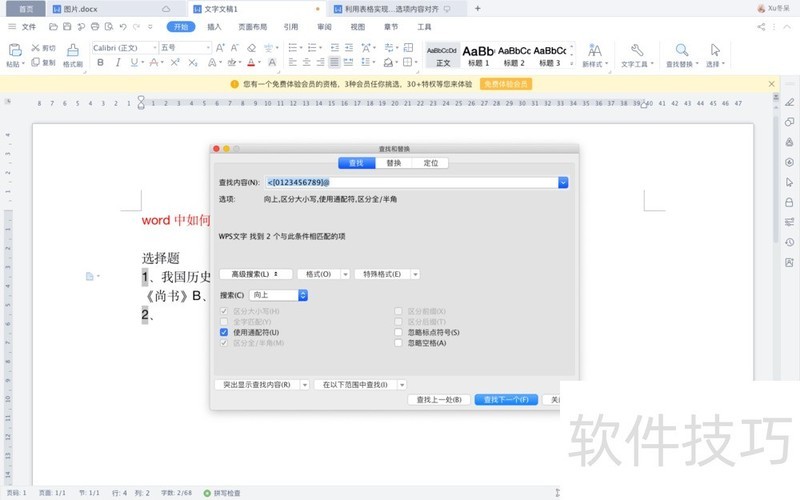Click the Find and Replace (查找替换) magnifier icon
The image size is (800, 500).
pyautogui.click(x=682, y=50)
